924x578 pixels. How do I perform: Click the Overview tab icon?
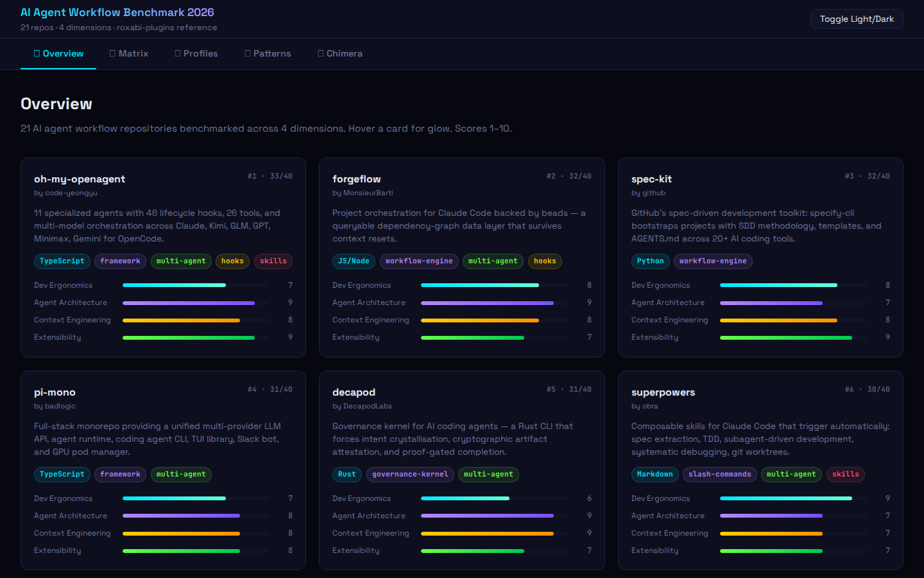pos(37,54)
